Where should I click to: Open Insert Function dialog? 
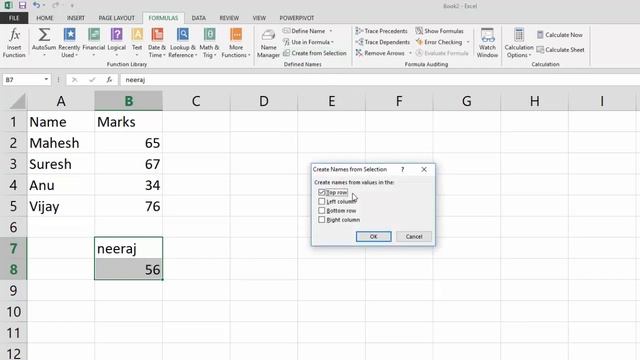pos(14,43)
